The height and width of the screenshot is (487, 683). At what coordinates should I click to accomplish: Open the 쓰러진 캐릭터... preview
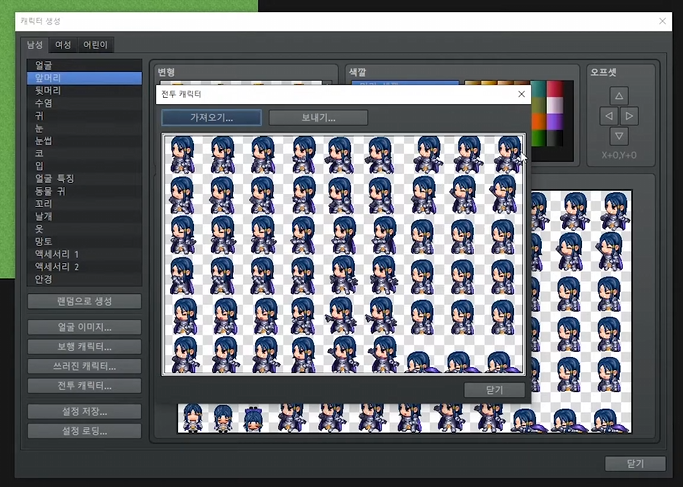click(x=85, y=366)
